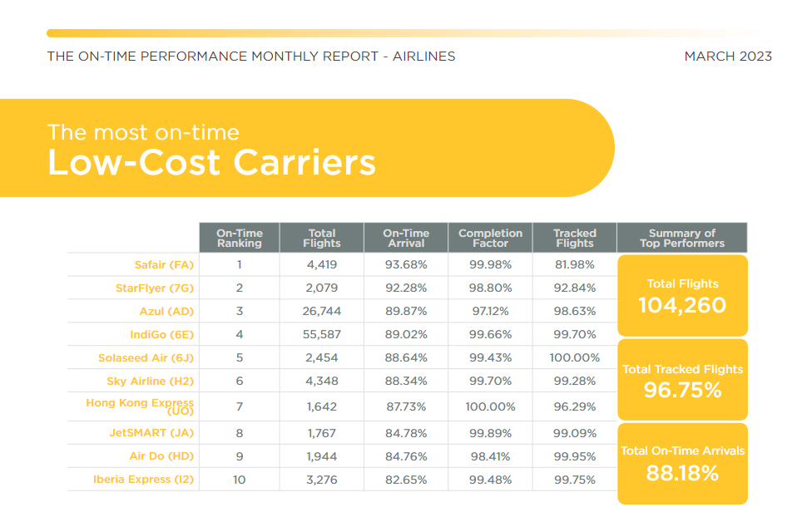Click the On-Time Ranking column header

pyautogui.click(x=240, y=238)
